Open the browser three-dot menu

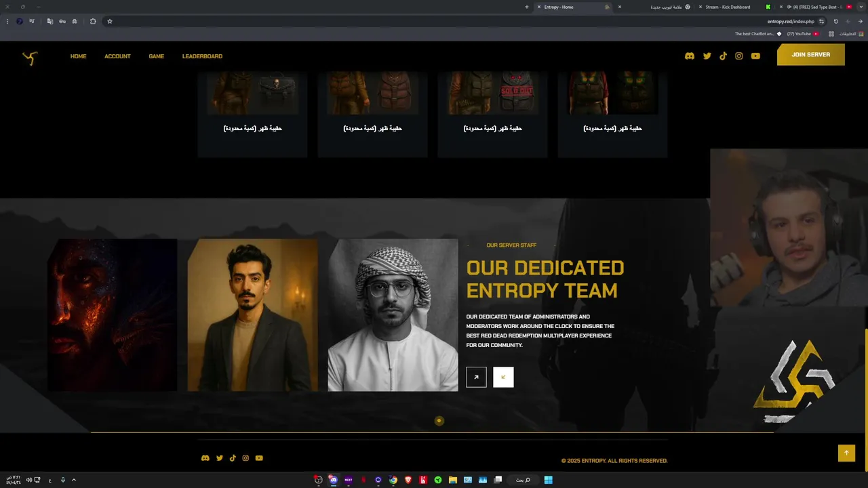click(x=7, y=21)
